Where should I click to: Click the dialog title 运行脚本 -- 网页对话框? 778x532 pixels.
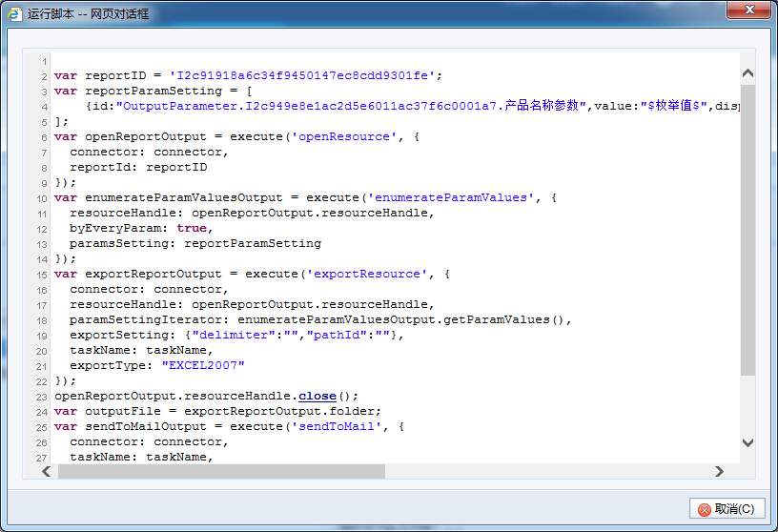coord(88,14)
